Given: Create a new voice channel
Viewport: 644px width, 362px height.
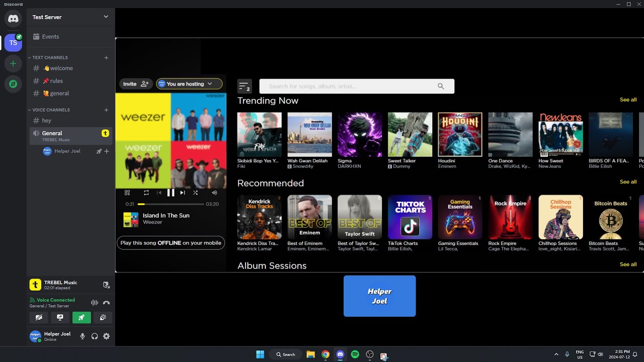Looking at the screenshot, I should (x=106, y=110).
